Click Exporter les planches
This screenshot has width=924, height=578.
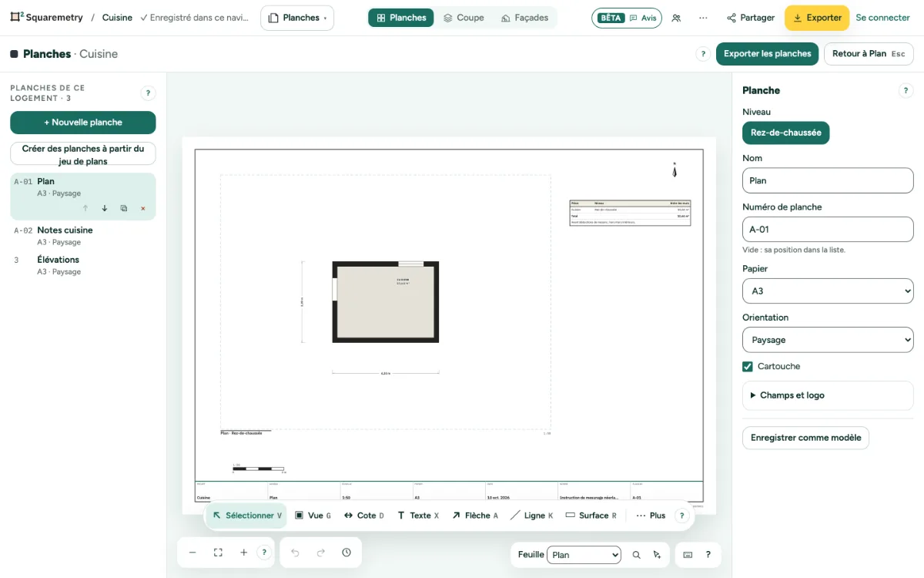(767, 54)
